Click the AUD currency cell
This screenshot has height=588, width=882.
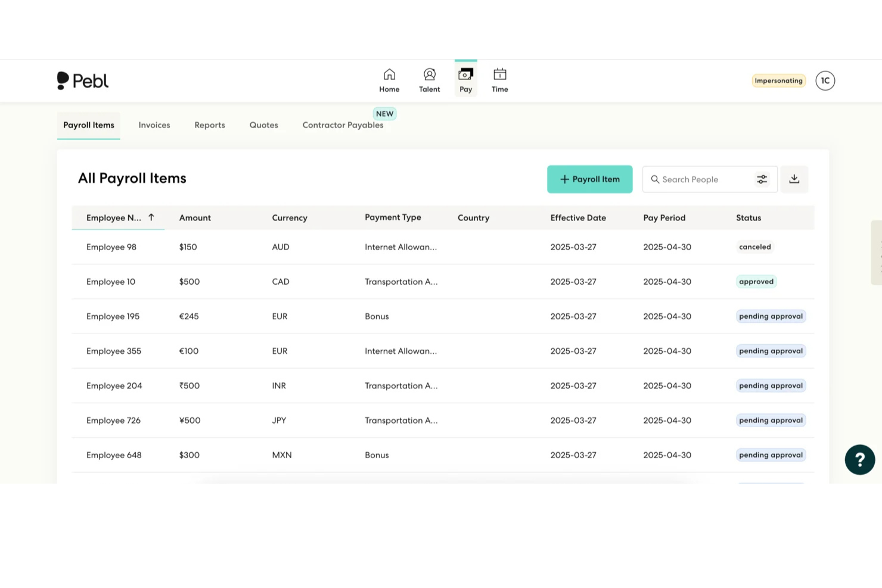(281, 247)
